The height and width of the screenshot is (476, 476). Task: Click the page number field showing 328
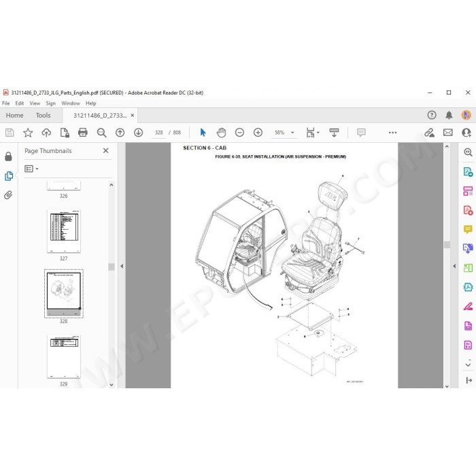pyautogui.click(x=158, y=133)
